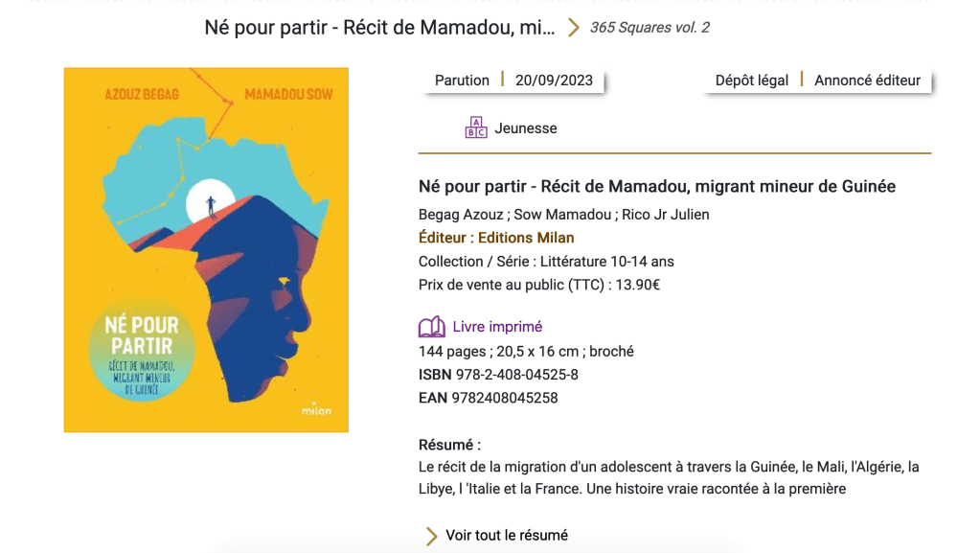The height and width of the screenshot is (553, 980).
Task: Click author name Sow Mamadou
Action: click(x=563, y=215)
